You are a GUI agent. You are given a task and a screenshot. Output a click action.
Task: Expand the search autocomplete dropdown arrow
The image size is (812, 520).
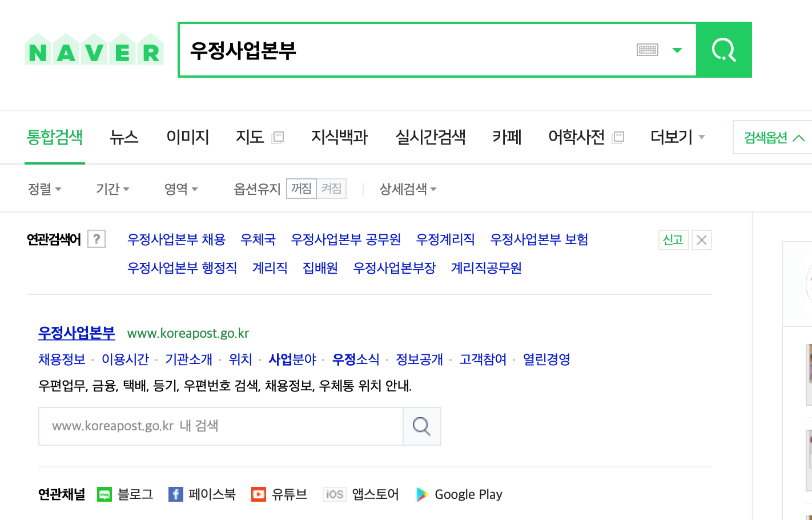point(677,50)
